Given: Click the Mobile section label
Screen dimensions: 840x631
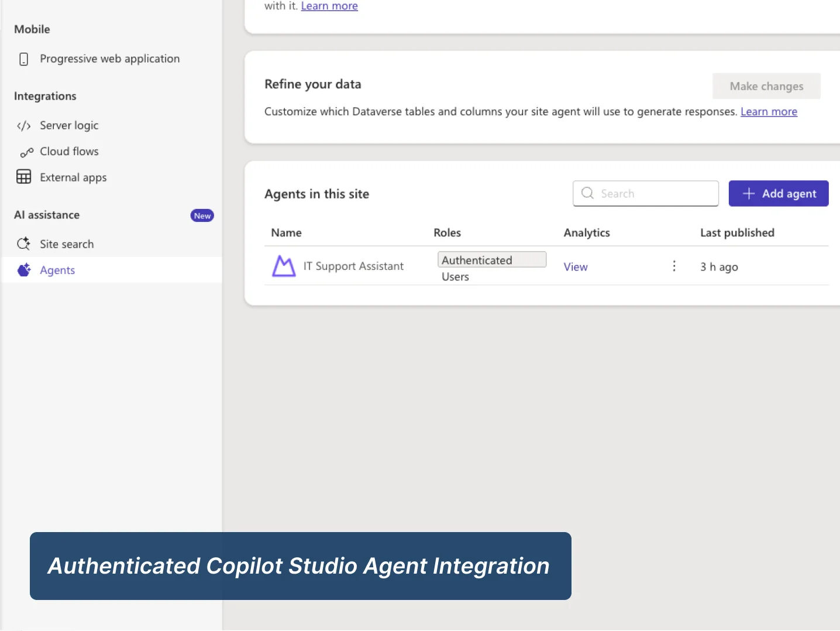Looking at the screenshot, I should (32, 29).
